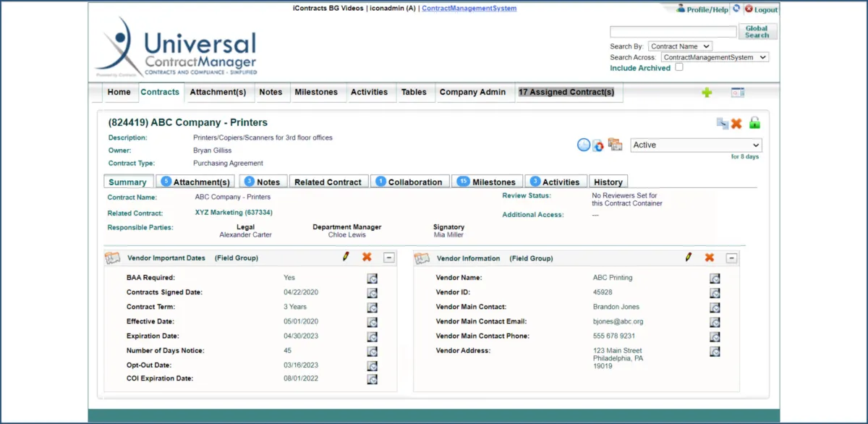The height and width of the screenshot is (424, 868).
Task: Collapse the Vendor Important Dates group
Action: 388,258
